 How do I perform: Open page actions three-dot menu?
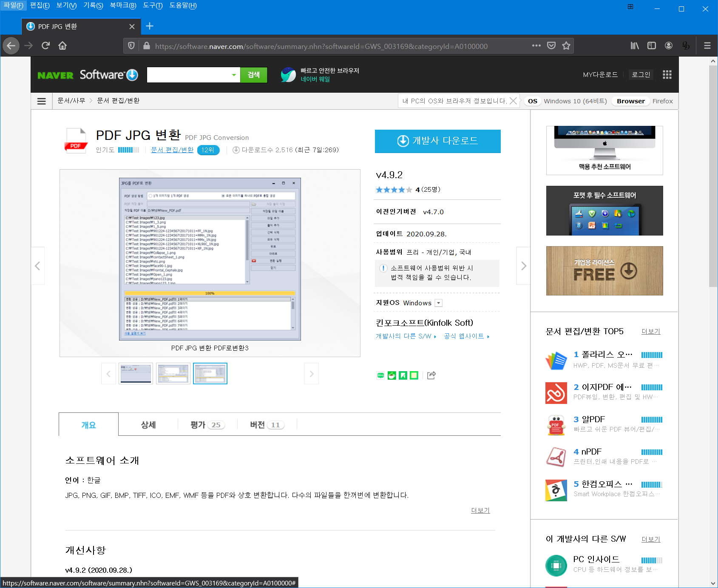coord(536,45)
